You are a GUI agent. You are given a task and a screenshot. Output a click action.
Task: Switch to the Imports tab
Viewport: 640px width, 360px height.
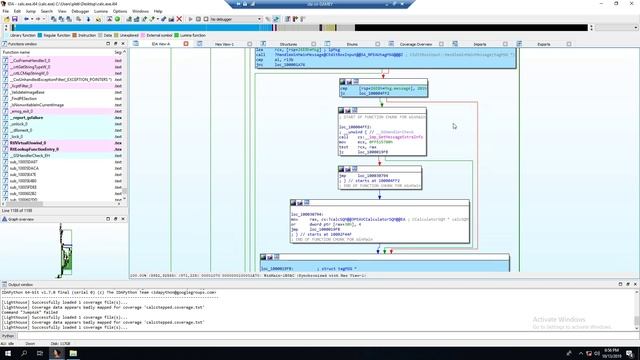[x=480, y=44]
